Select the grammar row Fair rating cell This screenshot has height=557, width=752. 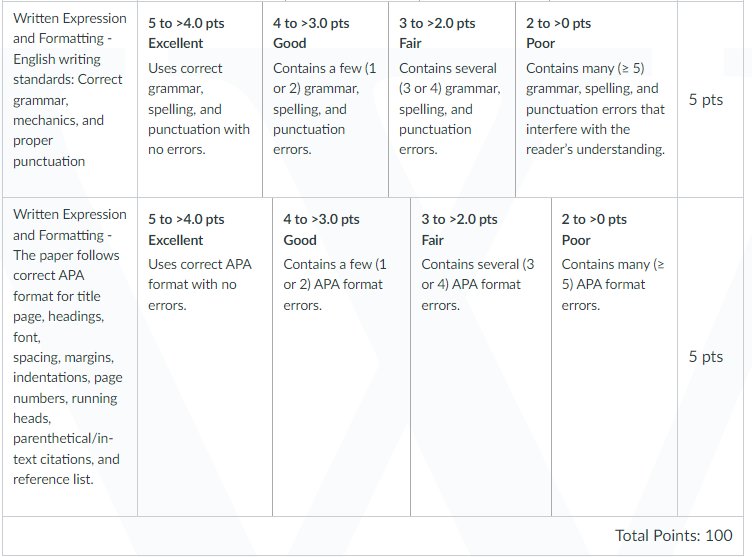coord(452,99)
